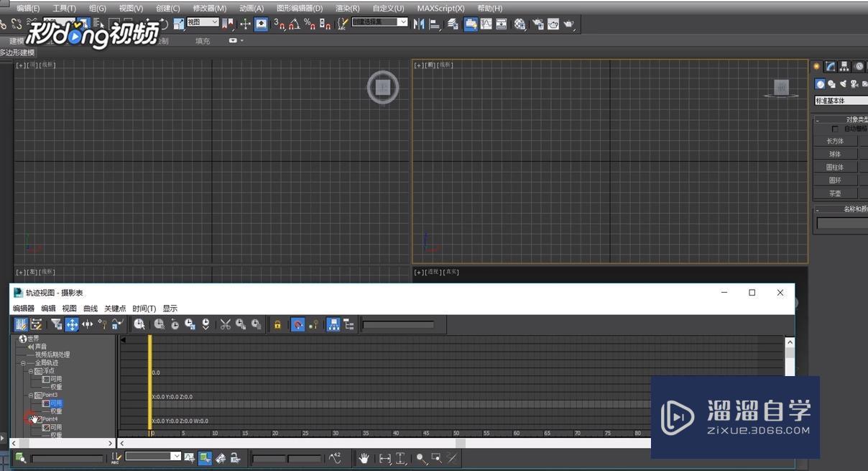Select the Slide Keys tool
This screenshot has height=471, width=868.
coord(87,325)
